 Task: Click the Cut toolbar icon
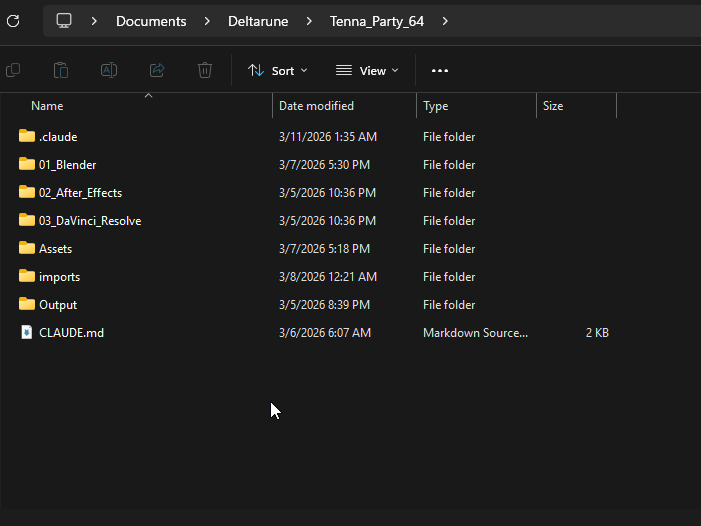13,70
